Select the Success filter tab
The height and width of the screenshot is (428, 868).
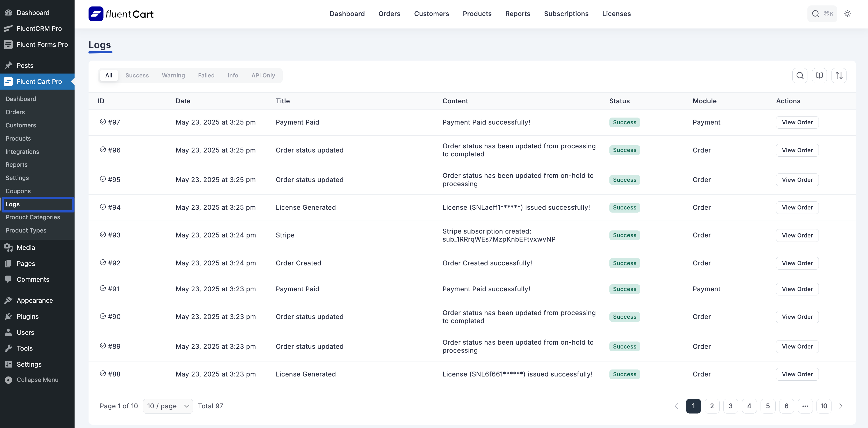137,76
